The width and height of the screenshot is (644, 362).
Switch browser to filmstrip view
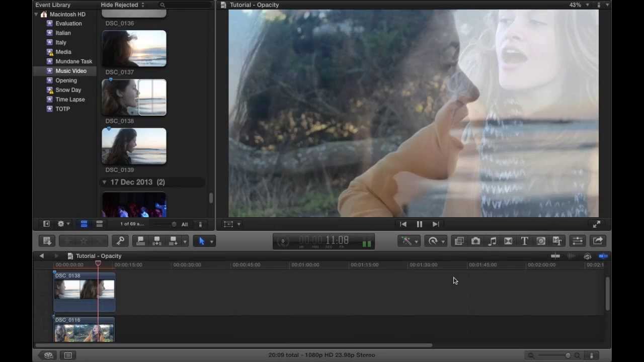[84, 224]
